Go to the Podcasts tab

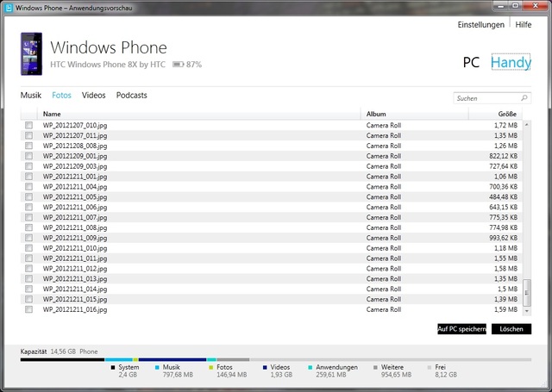tap(132, 96)
